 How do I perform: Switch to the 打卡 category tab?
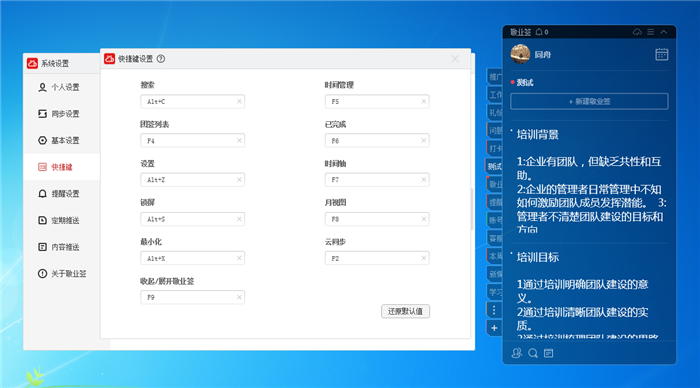click(x=495, y=148)
